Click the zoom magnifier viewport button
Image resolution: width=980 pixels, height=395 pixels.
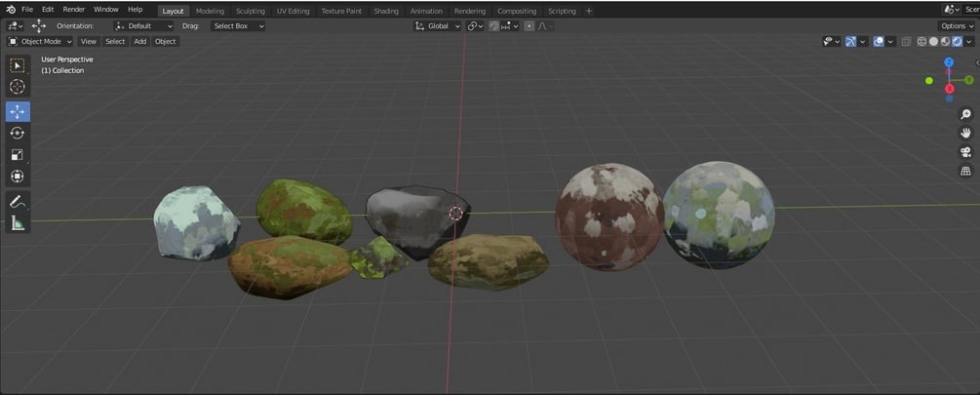coord(965,114)
